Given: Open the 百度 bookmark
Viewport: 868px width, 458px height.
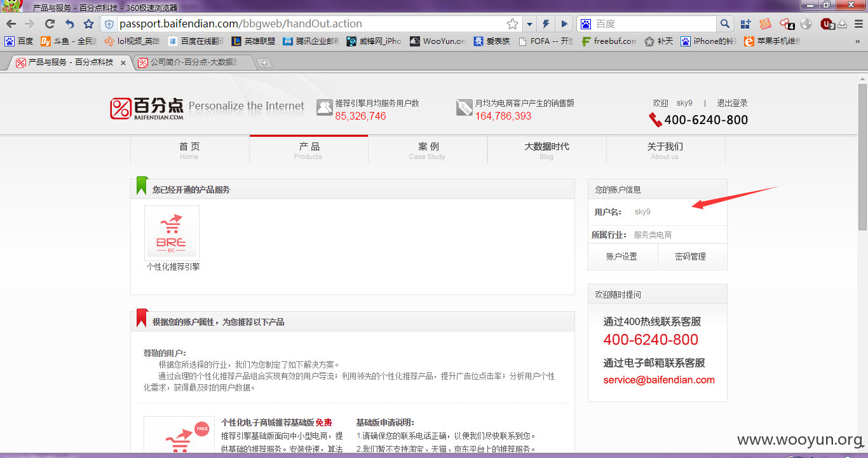Looking at the screenshot, I should pos(19,41).
